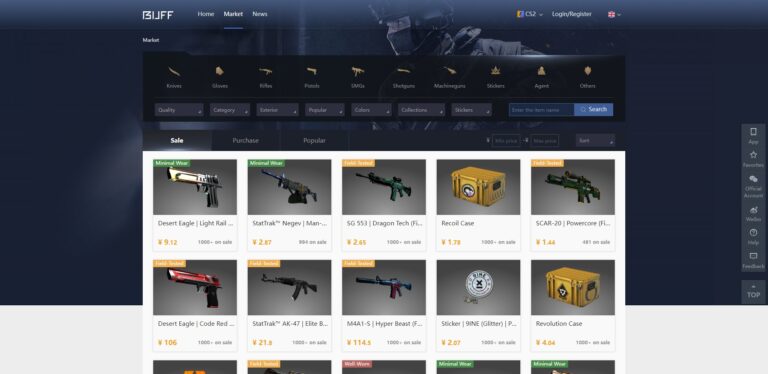
Task: Expand the Exterior filter dropdown
Action: pos(277,110)
